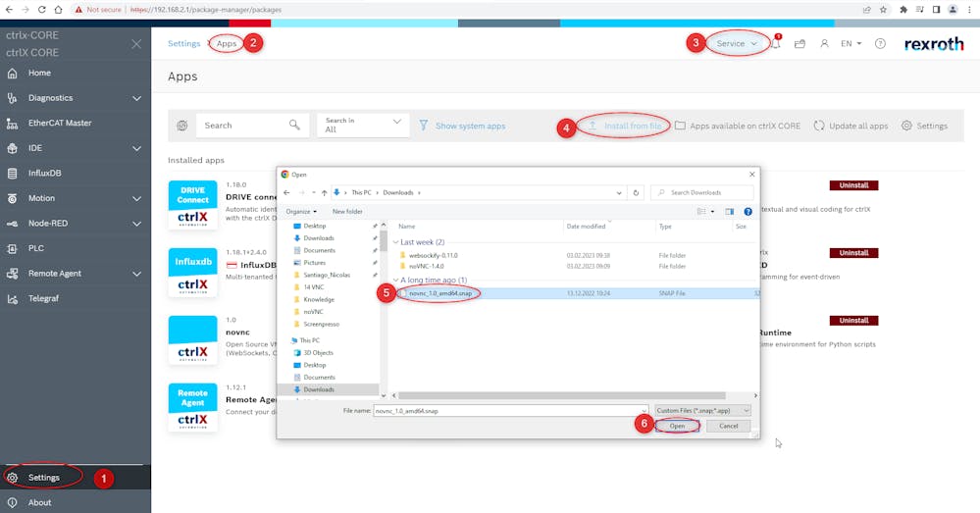Viewport: 980px width, 513px height.
Task: Open the user account icon
Action: click(824, 44)
